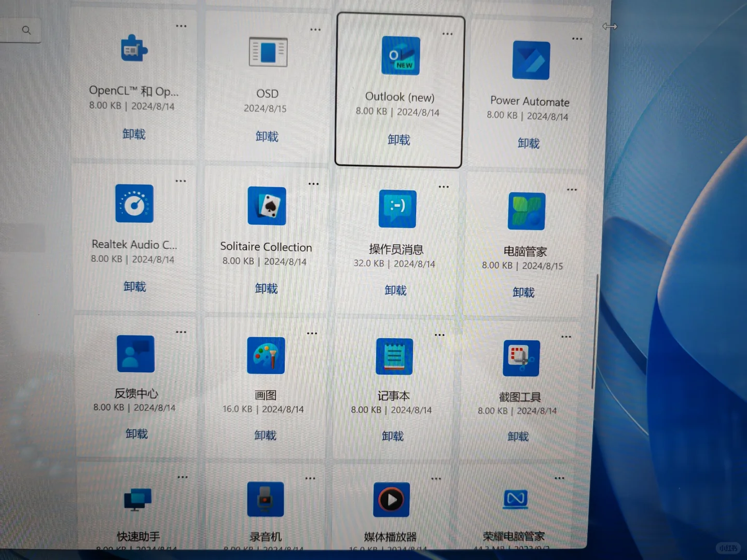Show more options for Realtek Audio Console
Screen dimensions: 747x560
pyautogui.click(x=181, y=181)
